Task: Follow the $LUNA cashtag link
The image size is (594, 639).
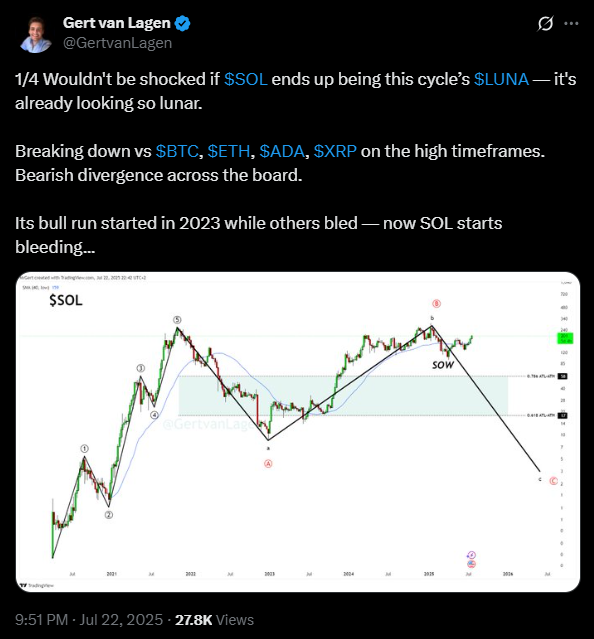Action: click(502, 79)
